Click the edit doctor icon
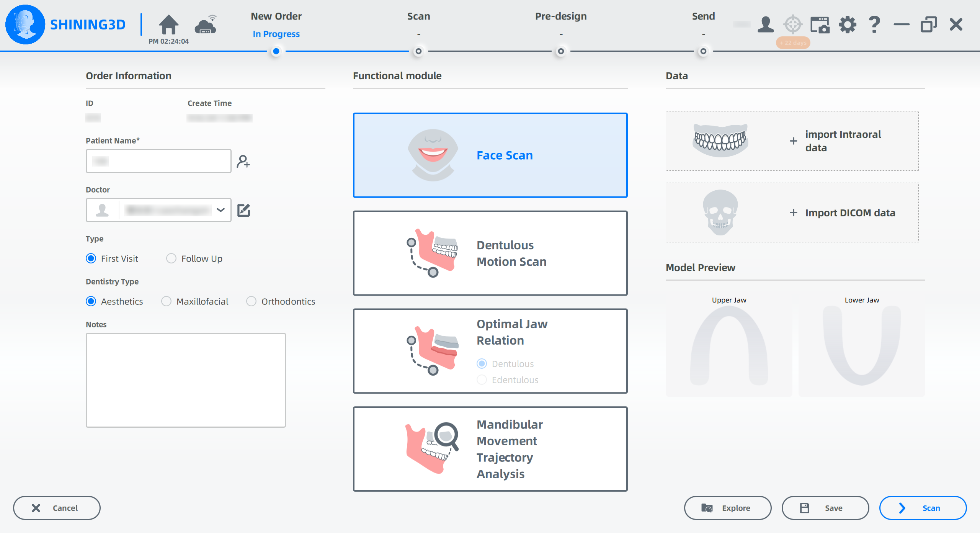Screen dimensions: 980x533 pos(243,210)
